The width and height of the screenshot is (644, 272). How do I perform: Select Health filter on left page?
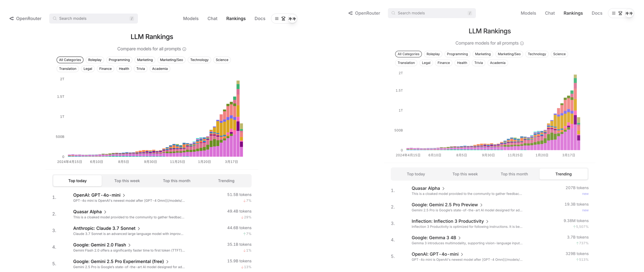[124, 69]
